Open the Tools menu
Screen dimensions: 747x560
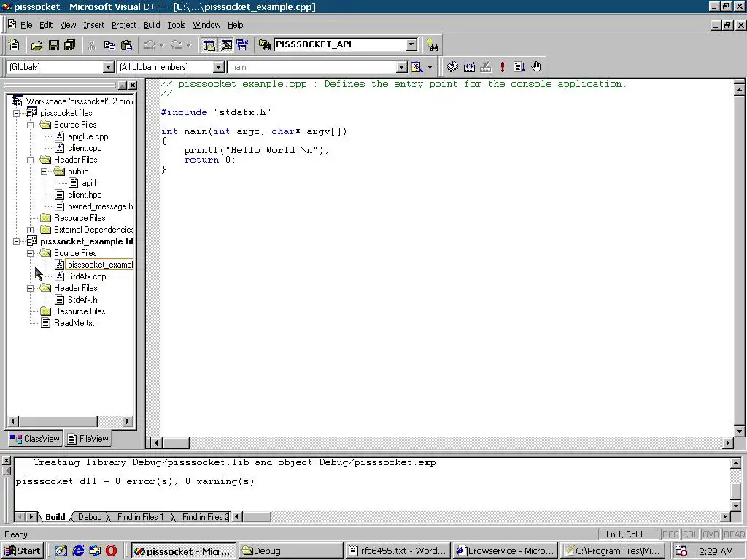177,25
